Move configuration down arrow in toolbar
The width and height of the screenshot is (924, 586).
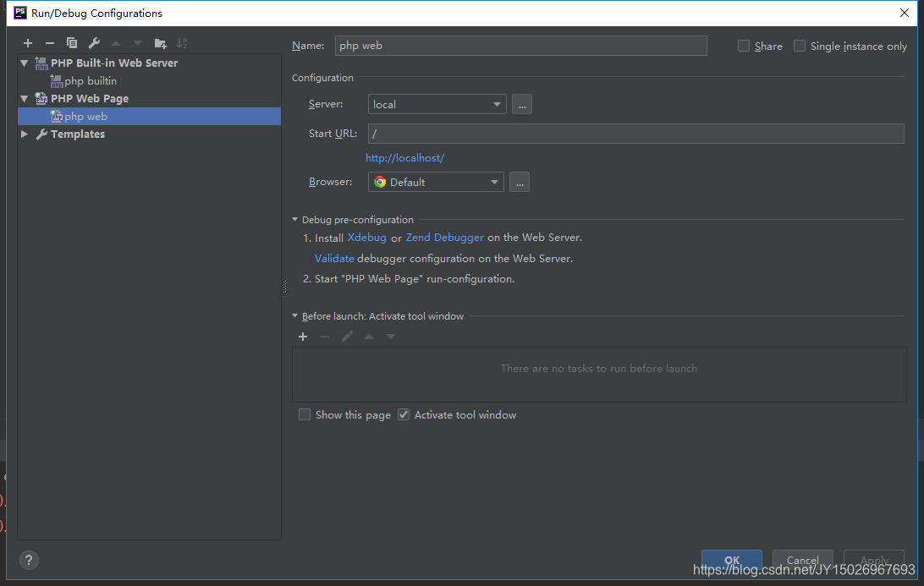(137, 43)
